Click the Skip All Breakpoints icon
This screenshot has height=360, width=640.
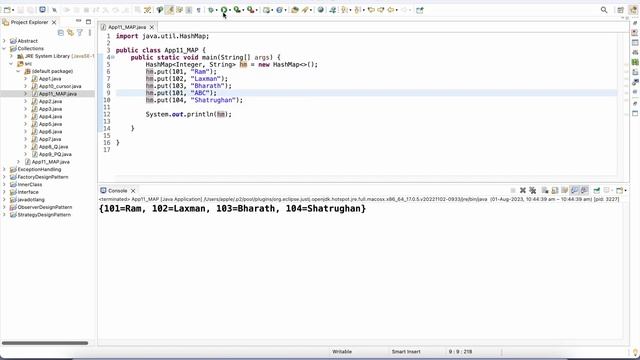pos(54,10)
